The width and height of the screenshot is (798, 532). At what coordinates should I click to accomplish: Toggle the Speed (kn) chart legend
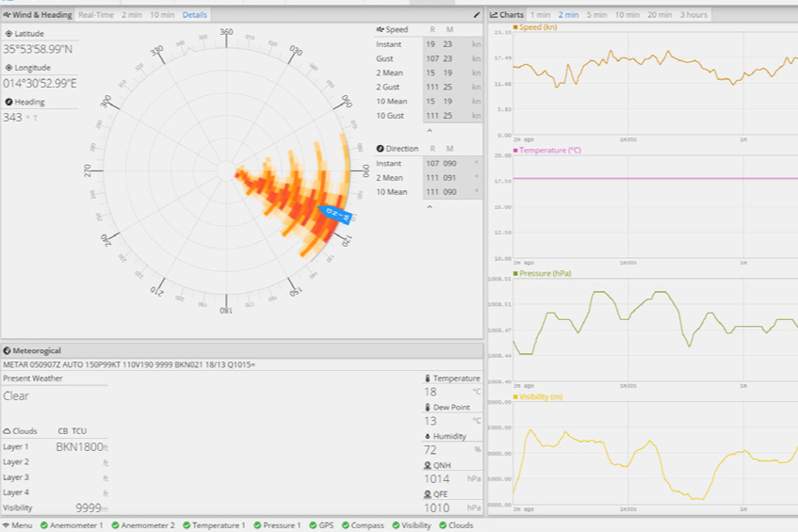pyautogui.click(x=538, y=27)
